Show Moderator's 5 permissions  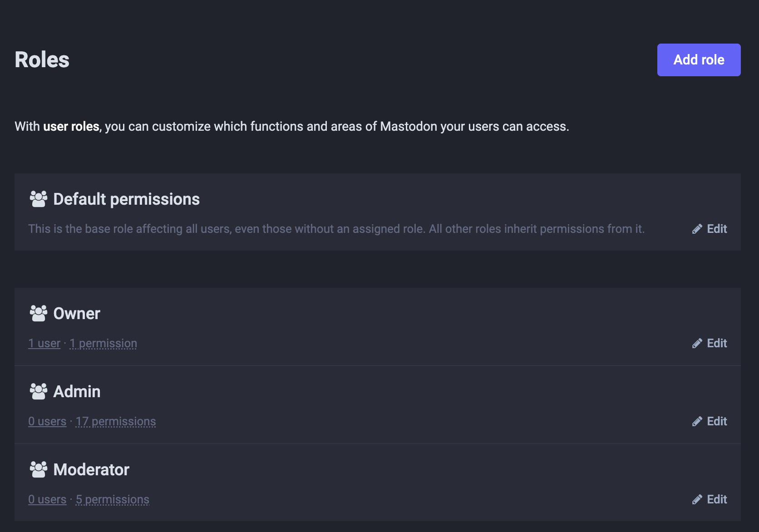(113, 500)
